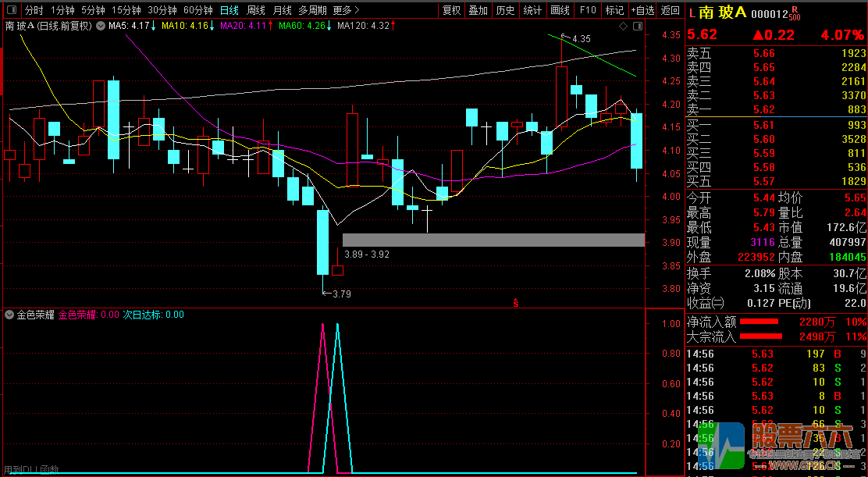Click the 返回 back button

[x=671, y=11]
